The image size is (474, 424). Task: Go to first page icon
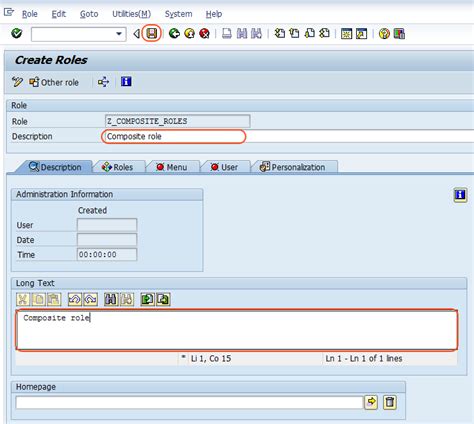pyautogui.click(x=279, y=33)
